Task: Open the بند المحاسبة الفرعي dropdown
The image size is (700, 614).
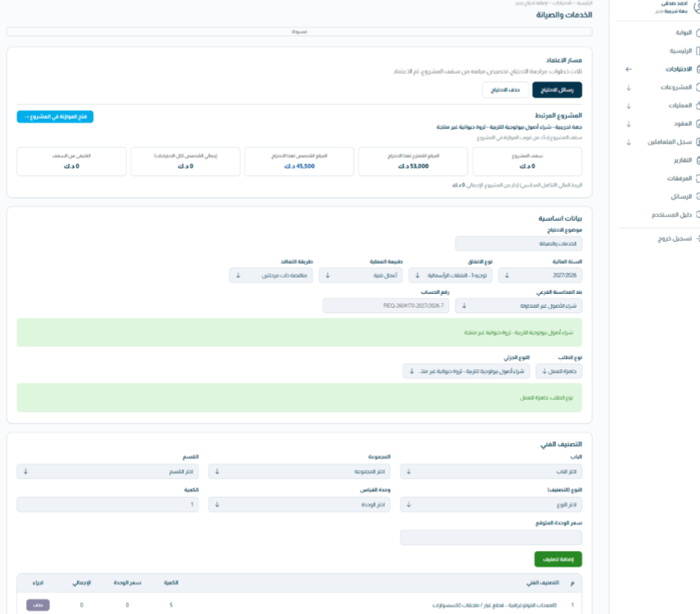Action: tap(518, 306)
